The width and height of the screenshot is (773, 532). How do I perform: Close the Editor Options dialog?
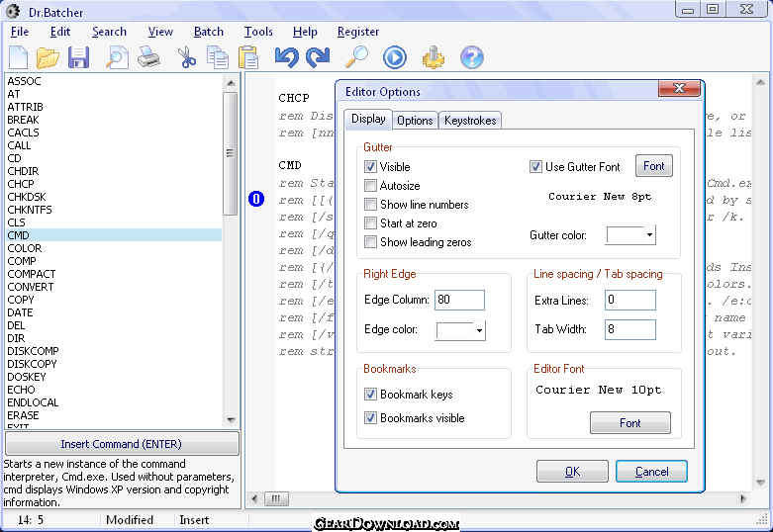tap(679, 88)
